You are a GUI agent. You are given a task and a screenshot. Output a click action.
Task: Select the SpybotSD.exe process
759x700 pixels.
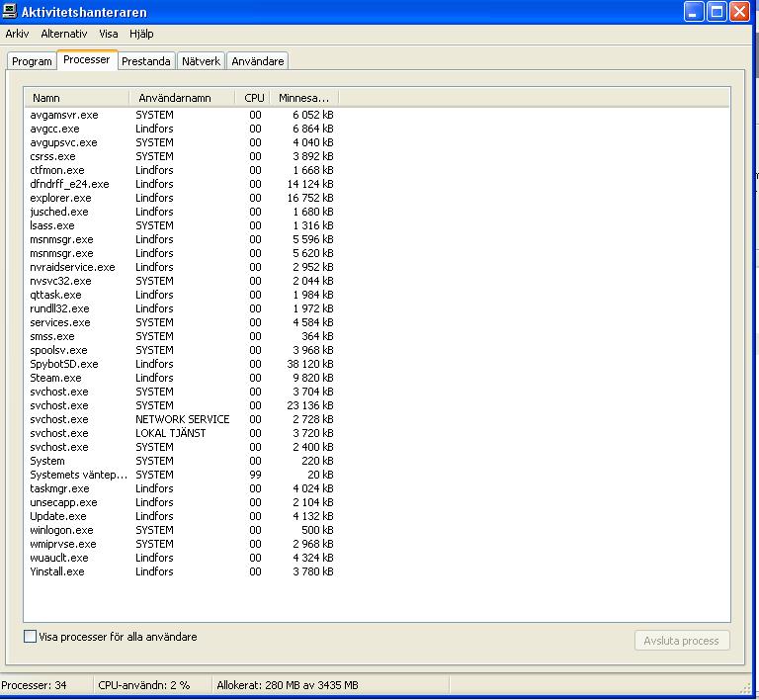(182, 364)
